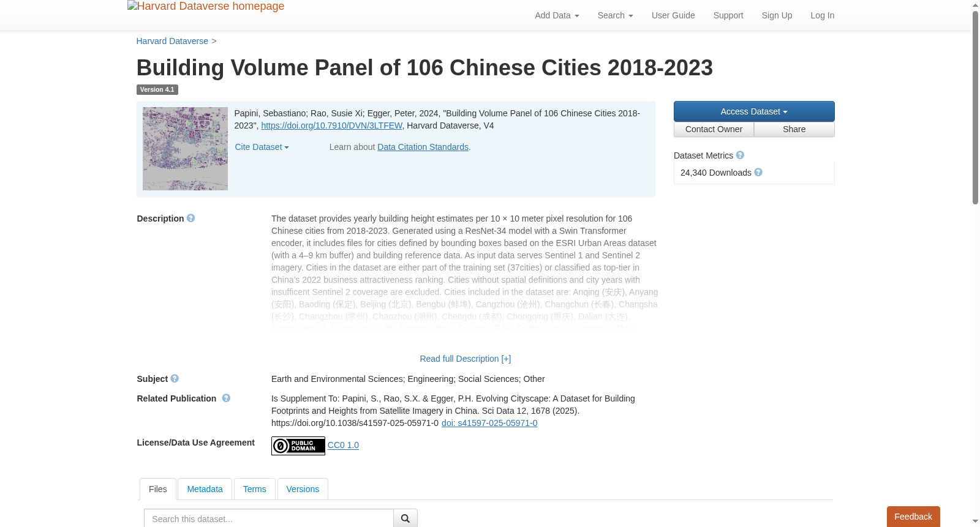Click the Harvard Dataverse homepage logo
The width and height of the screenshot is (980, 527).
206,7
